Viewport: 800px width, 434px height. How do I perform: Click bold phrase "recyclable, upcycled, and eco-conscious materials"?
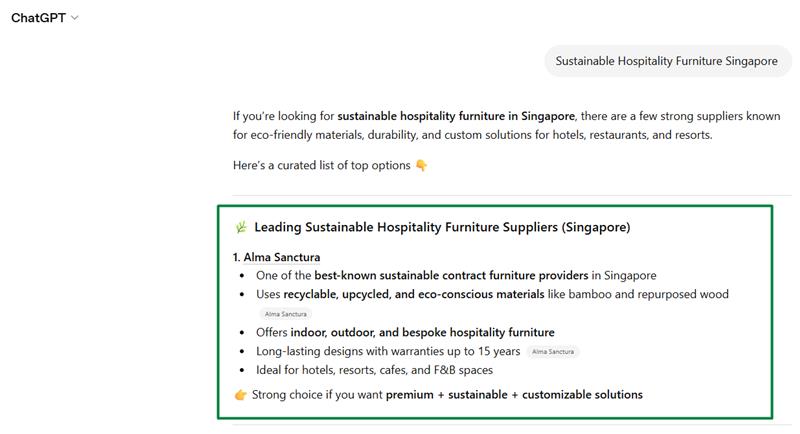(x=414, y=294)
